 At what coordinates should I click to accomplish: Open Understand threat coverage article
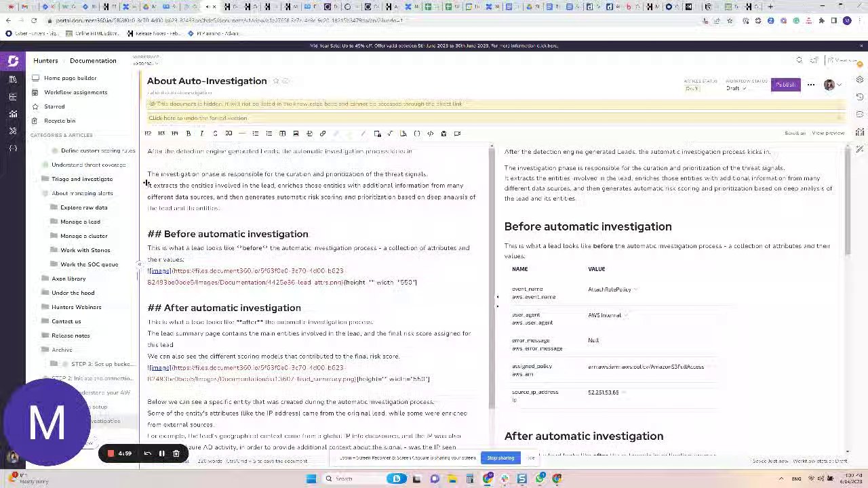[x=88, y=165]
